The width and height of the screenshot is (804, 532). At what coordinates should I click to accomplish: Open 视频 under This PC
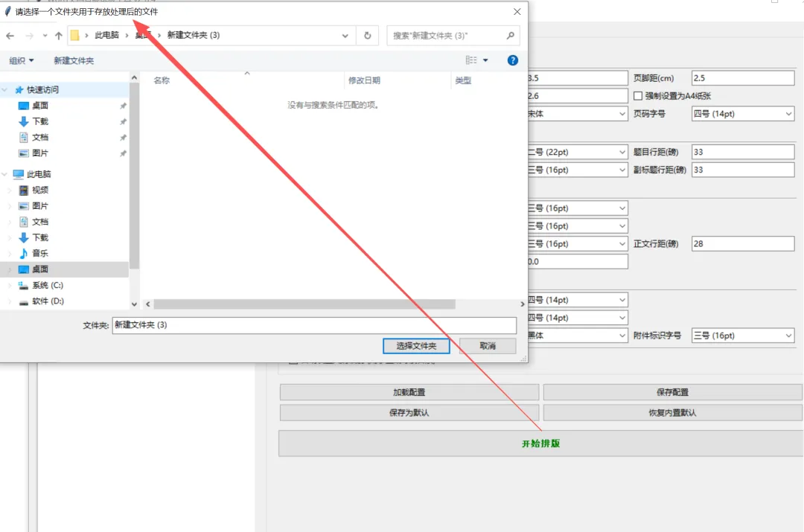(x=40, y=190)
